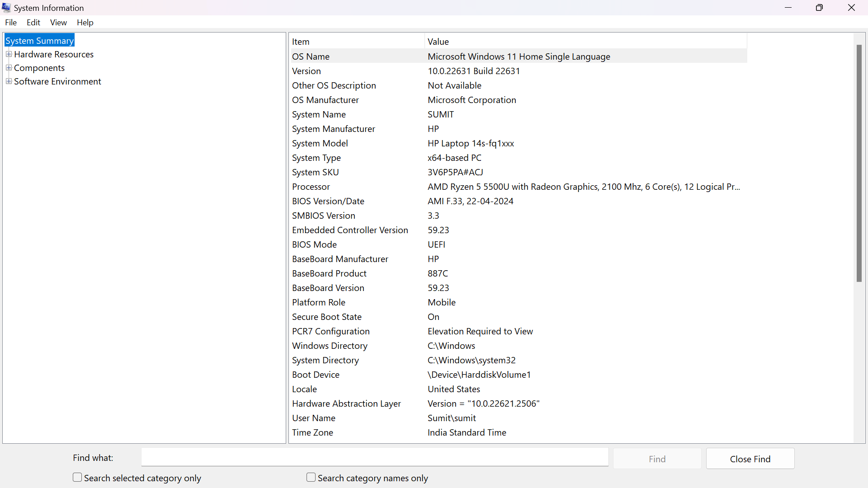Screen dimensions: 868x488
Task: Click the Find button
Action: 657,459
